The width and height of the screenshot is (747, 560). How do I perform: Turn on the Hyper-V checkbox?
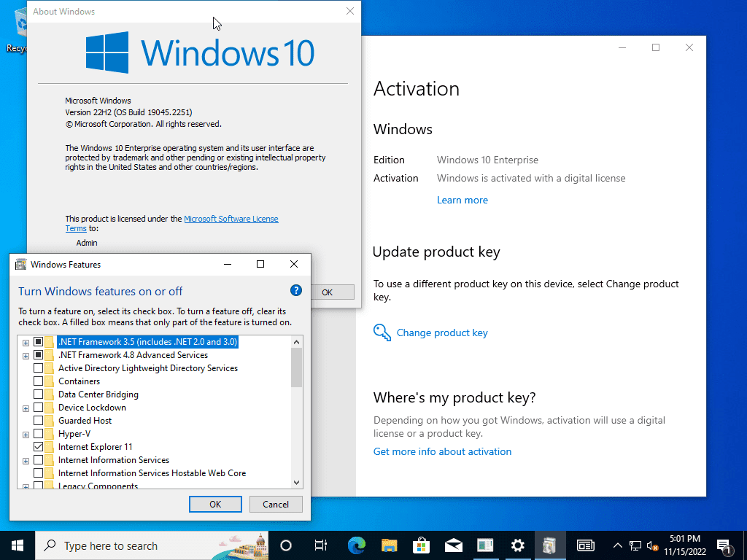point(38,434)
